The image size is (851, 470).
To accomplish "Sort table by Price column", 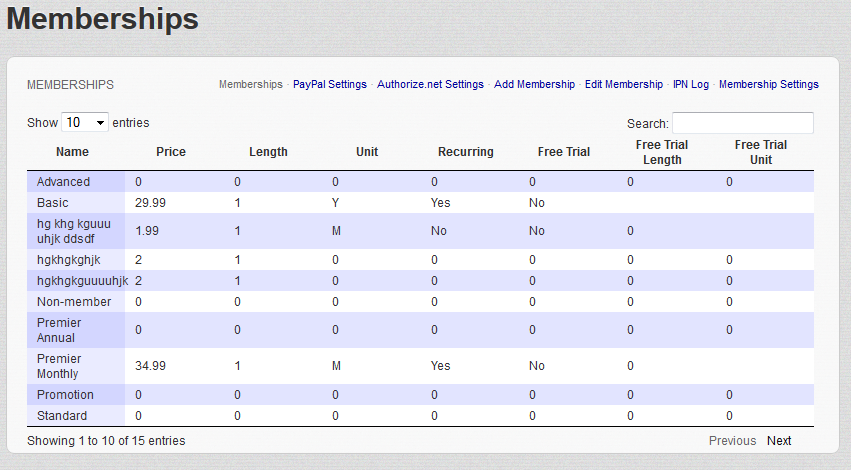I will (171, 152).
